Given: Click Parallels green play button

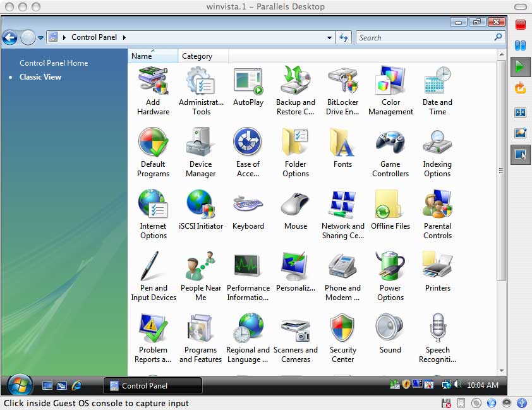Looking at the screenshot, I should pos(520,66).
